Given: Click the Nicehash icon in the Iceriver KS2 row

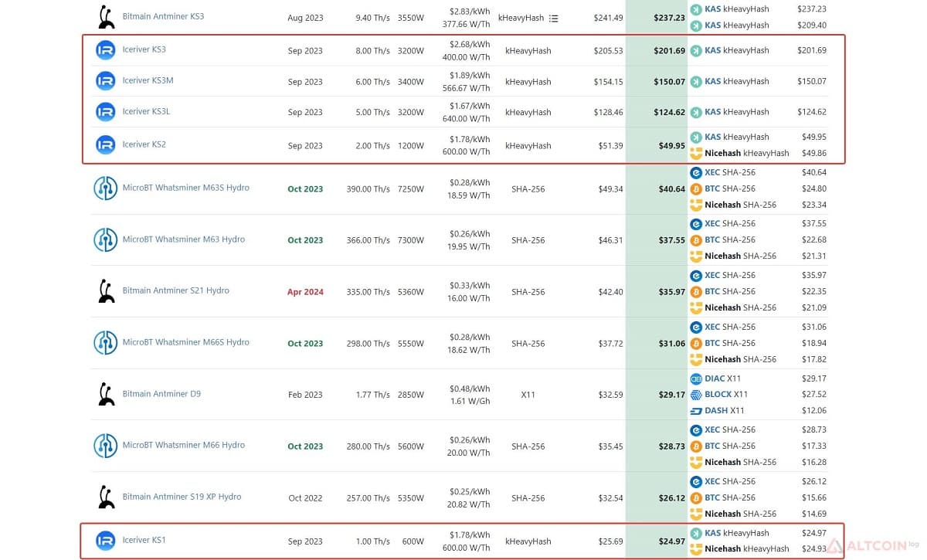Looking at the screenshot, I should tap(696, 153).
